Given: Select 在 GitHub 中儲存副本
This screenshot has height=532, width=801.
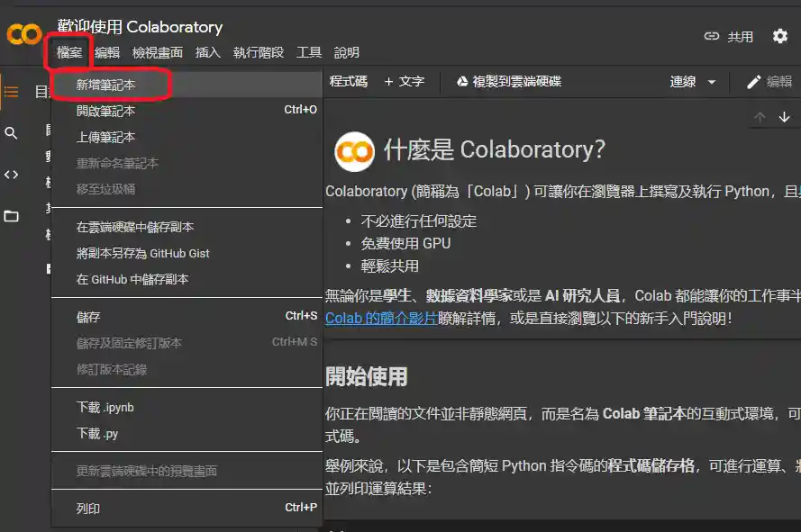Looking at the screenshot, I should point(187,279).
